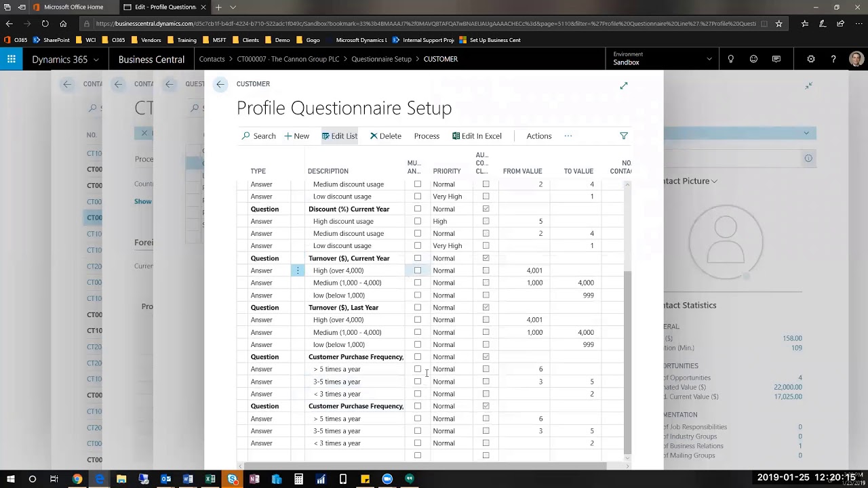The width and height of the screenshot is (868, 488).
Task: Sort by the Description column header
Action: coord(328,171)
